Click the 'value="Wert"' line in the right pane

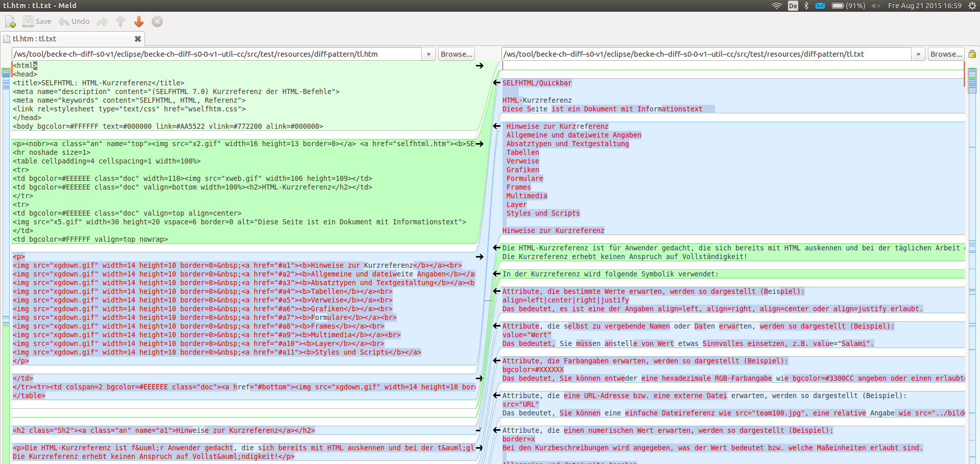click(x=527, y=335)
